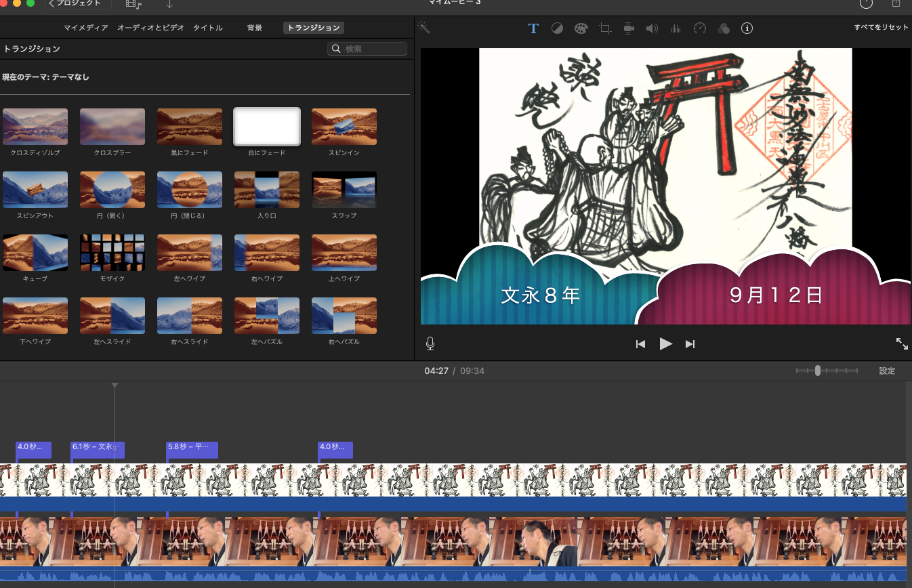Image resolution: width=912 pixels, height=588 pixels.
Task: Open the stabilization camera icon
Action: click(x=629, y=28)
